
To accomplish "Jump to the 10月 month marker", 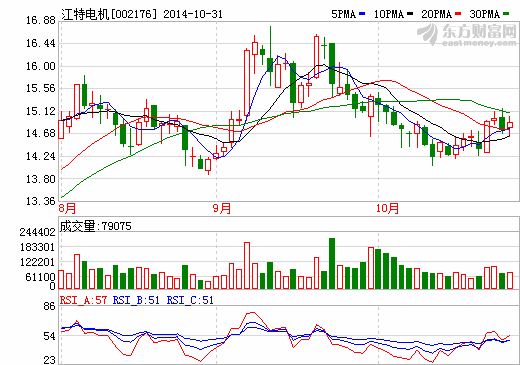I will [x=387, y=209].
